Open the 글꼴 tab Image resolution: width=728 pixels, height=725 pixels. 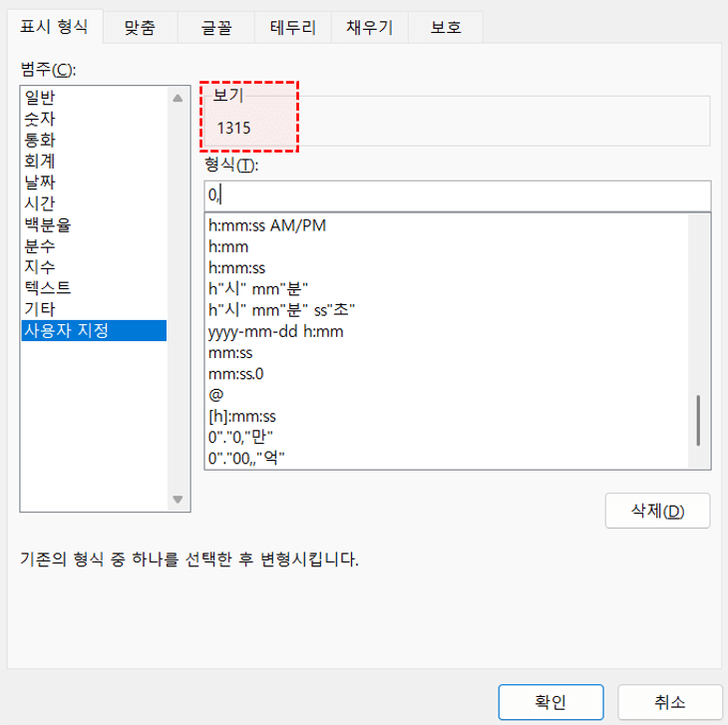tap(215, 27)
